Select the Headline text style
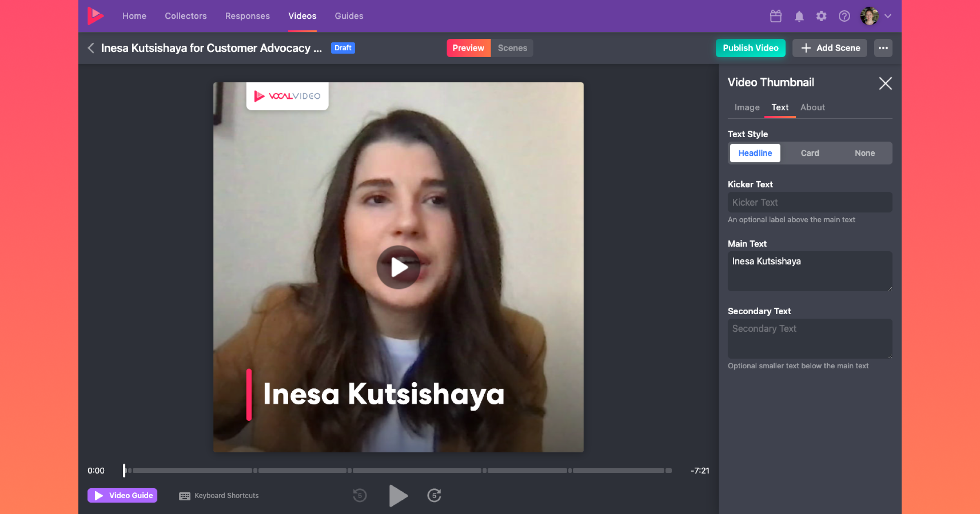The width and height of the screenshot is (980, 514). pos(755,153)
